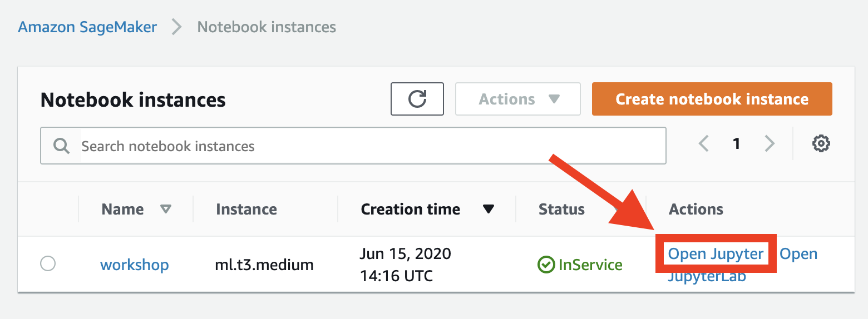Sort by Creation time arrow

pyautogui.click(x=489, y=210)
